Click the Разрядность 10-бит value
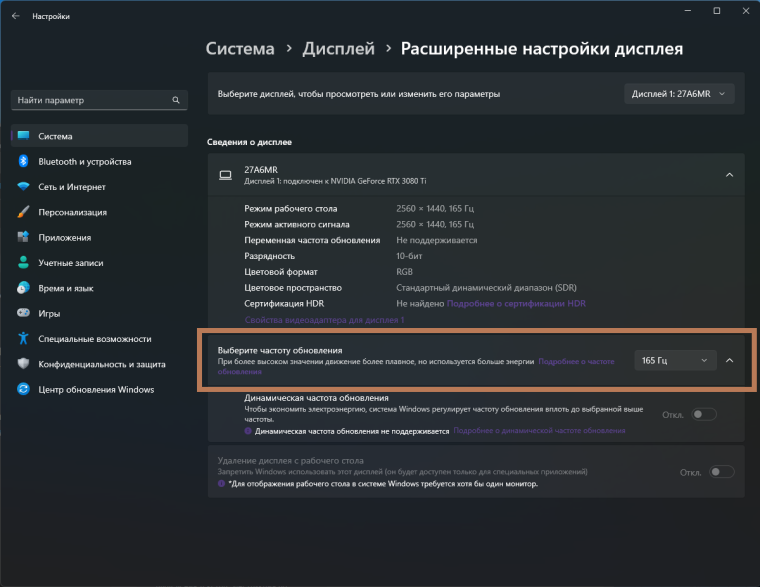The width and height of the screenshot is (760, 587). pyautogui.click(x=409, y=255)
